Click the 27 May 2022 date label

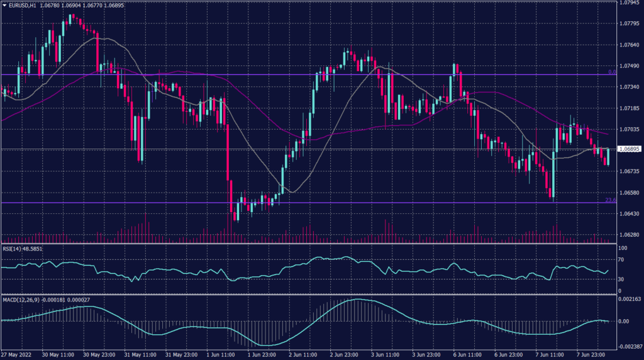point(17,356)
